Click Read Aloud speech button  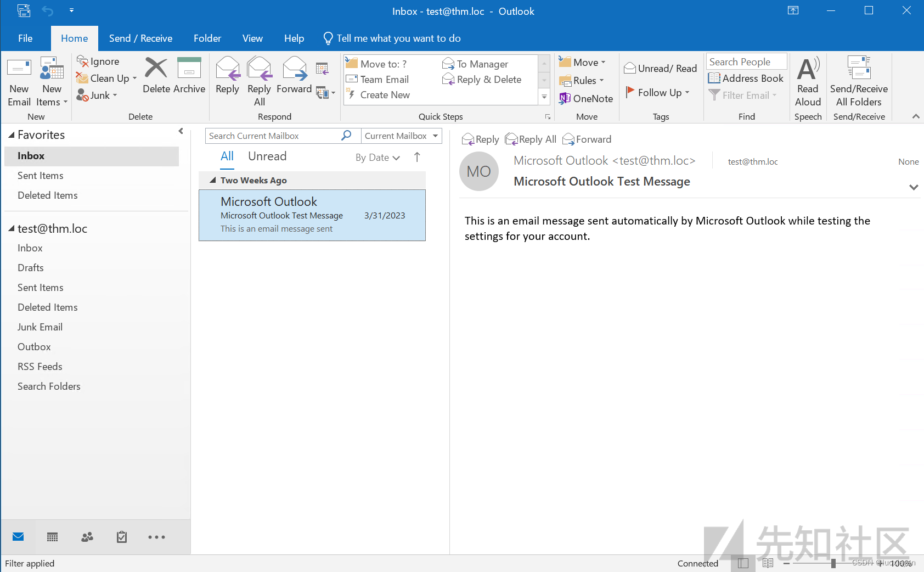[808, 82]
